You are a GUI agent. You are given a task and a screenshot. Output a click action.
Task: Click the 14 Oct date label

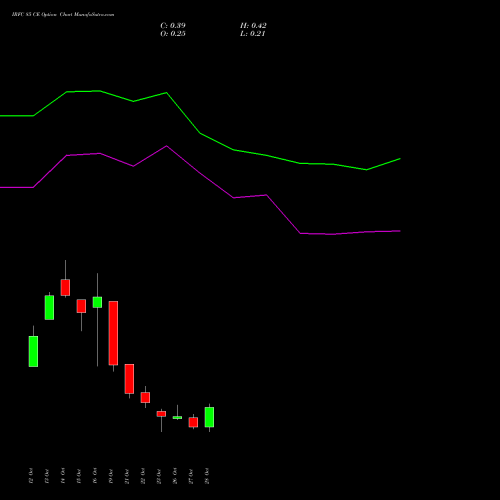click(63, 476)
